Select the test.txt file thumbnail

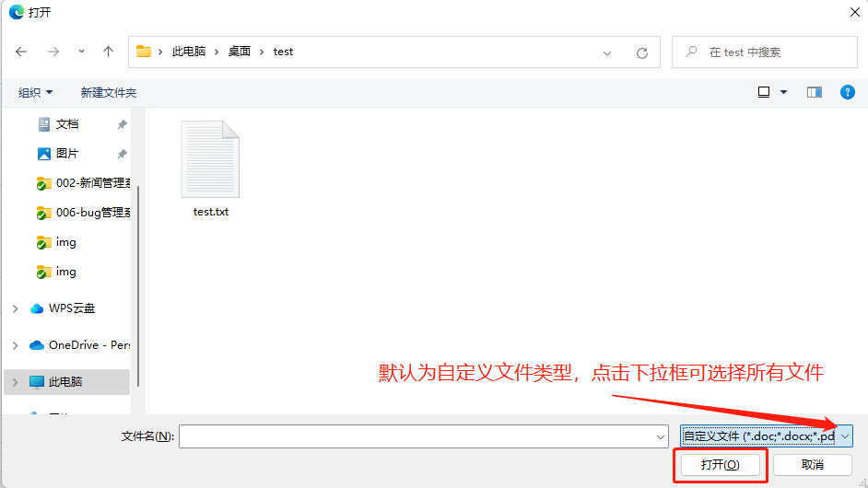210,160
